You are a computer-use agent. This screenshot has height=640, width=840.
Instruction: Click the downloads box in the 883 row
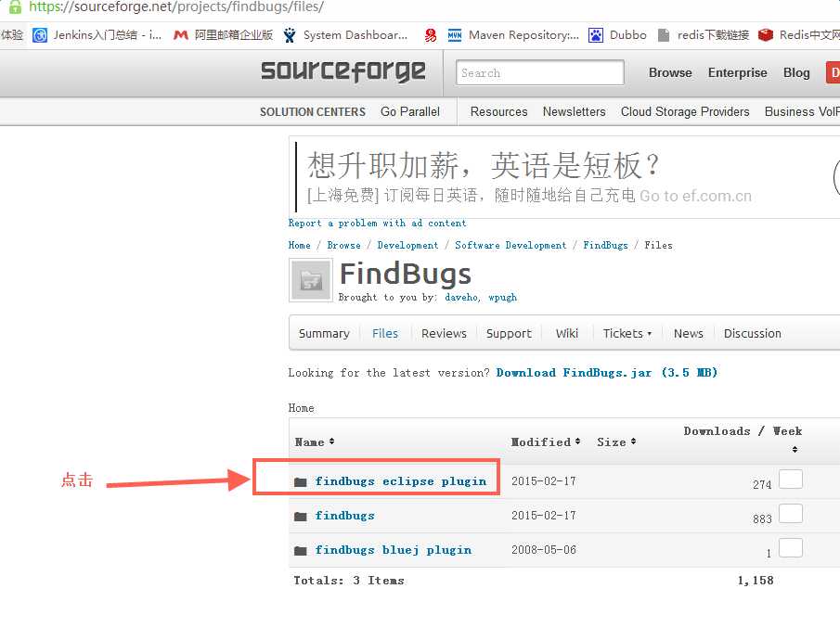coord(791,513)
